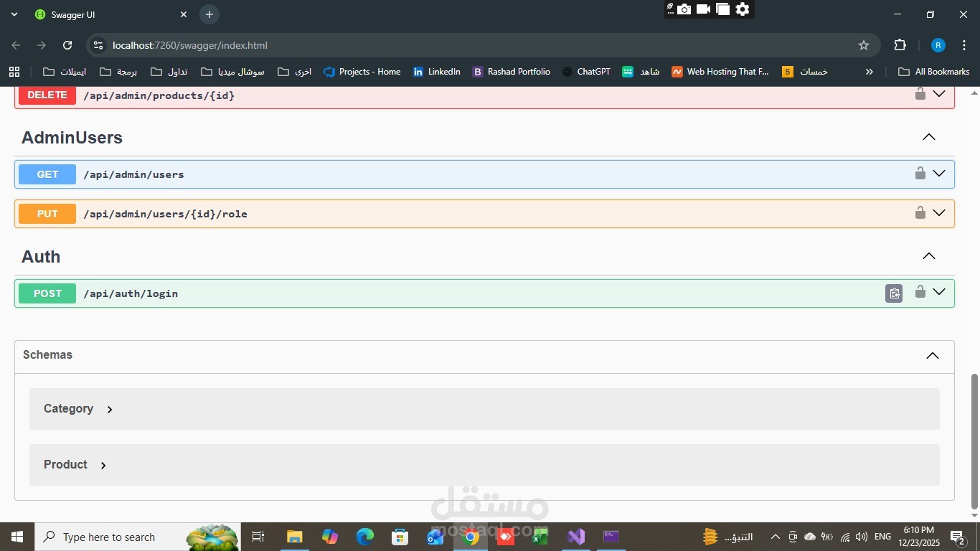Open the ChatGPT bookmark
Image resolution: width=980 pixels, height=551 pixels.
pos(587,72)
